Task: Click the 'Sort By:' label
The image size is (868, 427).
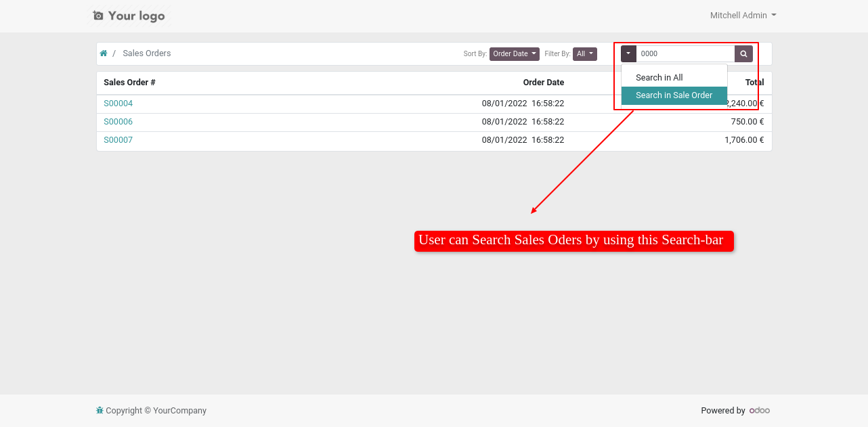Action: point(475,54)
